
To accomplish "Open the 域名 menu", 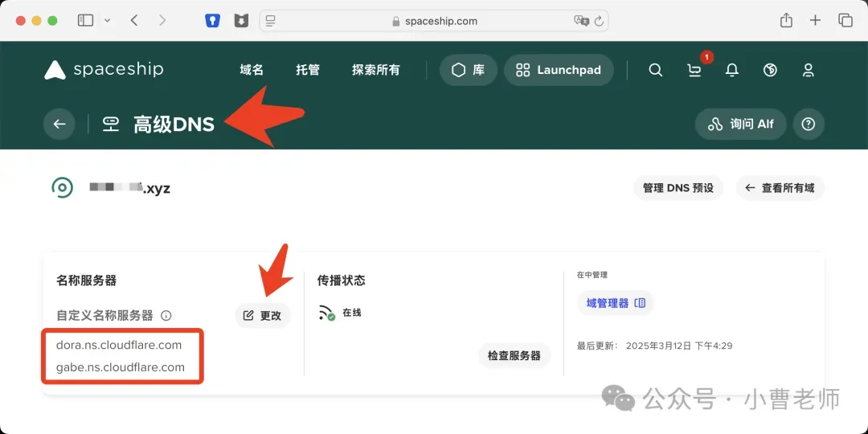I will click(x=252, y=70).
